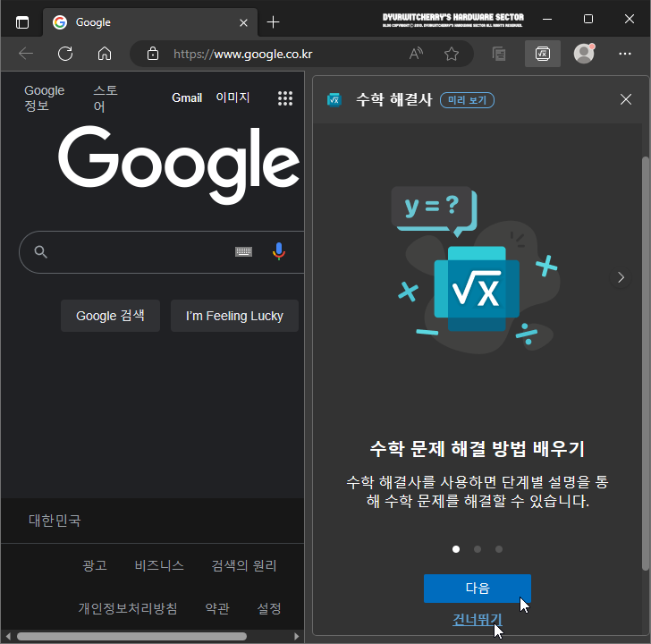This screenshot has height=644, width=651.
Task: Open the profile avatar menu
Action: [584, 53]
